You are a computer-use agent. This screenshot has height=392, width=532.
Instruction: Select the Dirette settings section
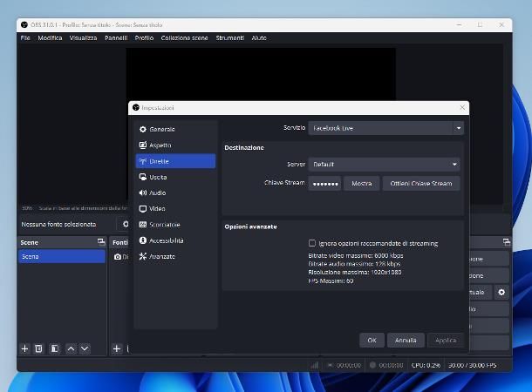[x=175, y=161]
